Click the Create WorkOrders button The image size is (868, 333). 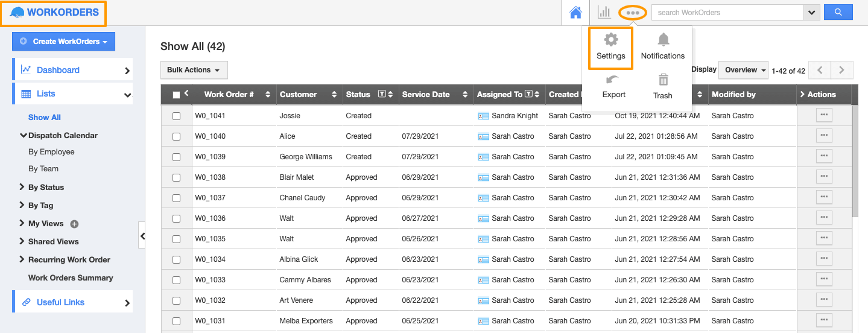pos(64,42)
